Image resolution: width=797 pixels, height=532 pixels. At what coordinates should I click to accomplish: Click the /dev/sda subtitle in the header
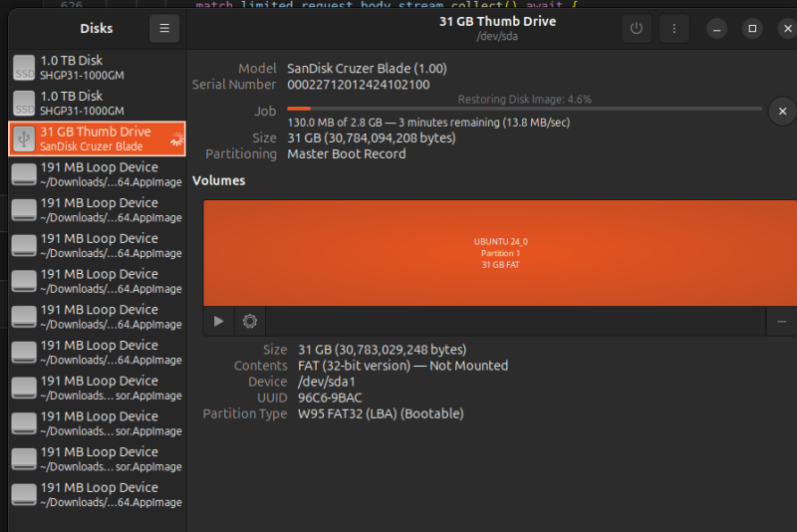coord(497,37)
